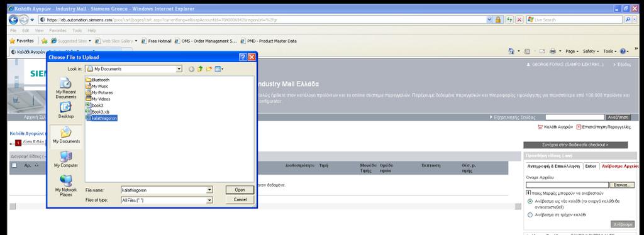The image size is (644, 235).
Task: Click the Add to Favorites Bar icon
Action: click(45, 41)
